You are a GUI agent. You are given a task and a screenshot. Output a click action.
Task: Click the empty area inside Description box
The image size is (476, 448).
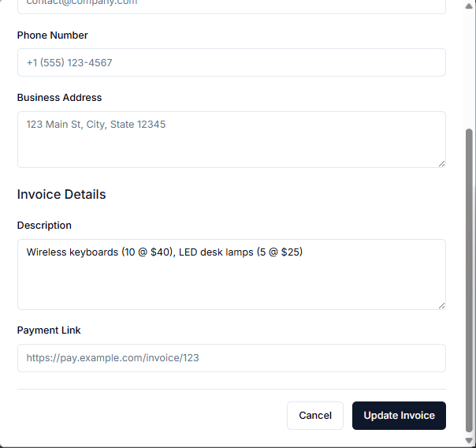231,286
